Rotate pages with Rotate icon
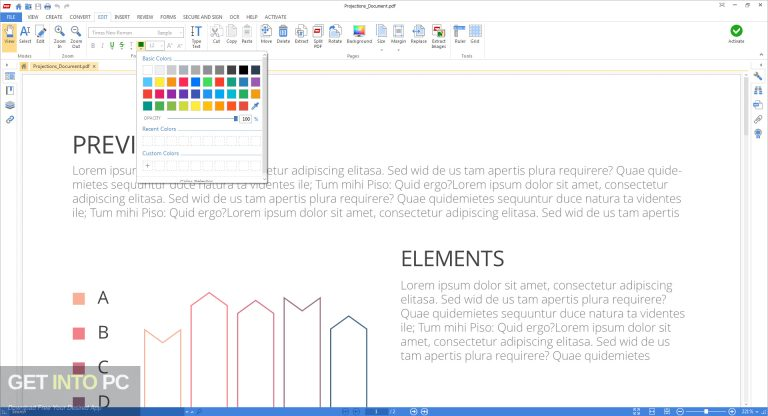768x416 pixels. [335, 34]
